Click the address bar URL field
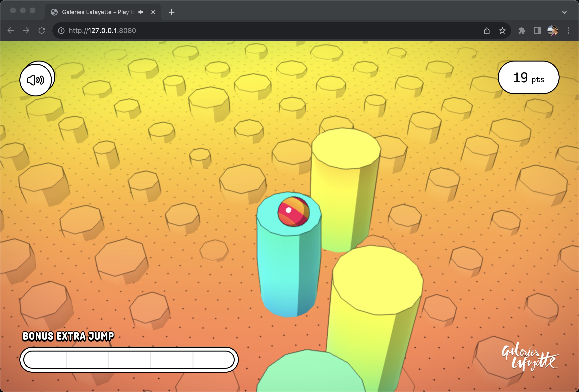 pos(249,31)
